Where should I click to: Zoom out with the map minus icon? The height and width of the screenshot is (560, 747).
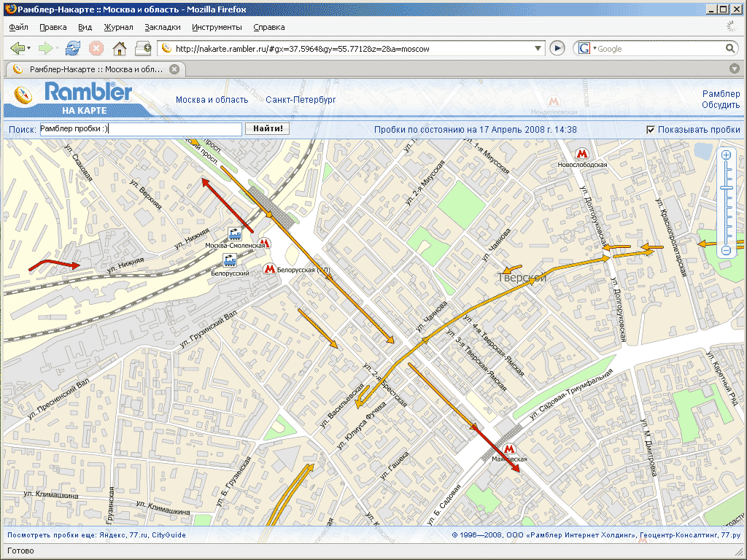pyautogui.click(x=726, y=250)
